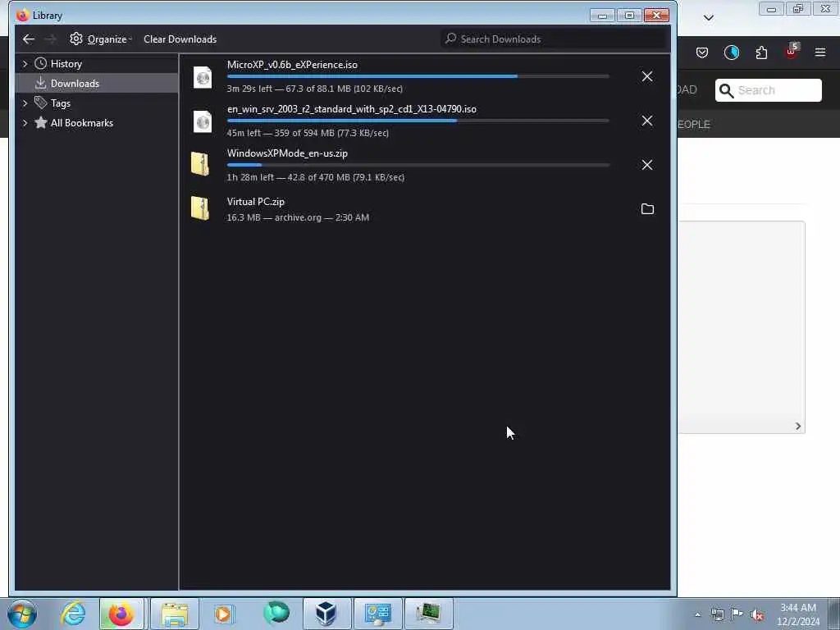Image resolution: width=840 pixels, height=630 pixels.
Task: Select History in the sidebar
Action: [x=66, y=64]
